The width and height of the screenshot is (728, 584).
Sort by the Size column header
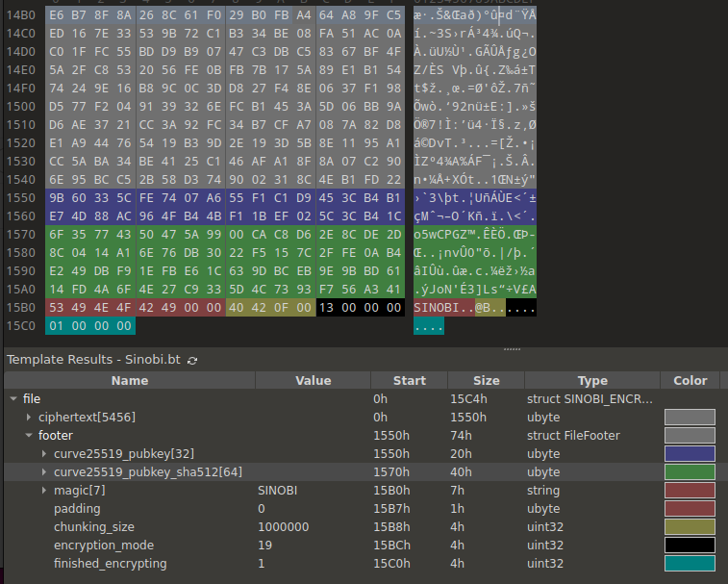pyautogui.click(x=486, y=380)
